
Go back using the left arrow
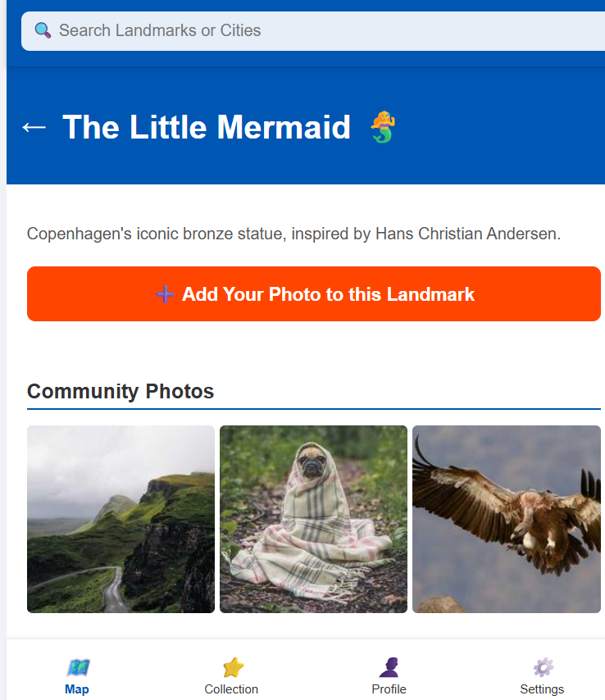click(34, 127)
